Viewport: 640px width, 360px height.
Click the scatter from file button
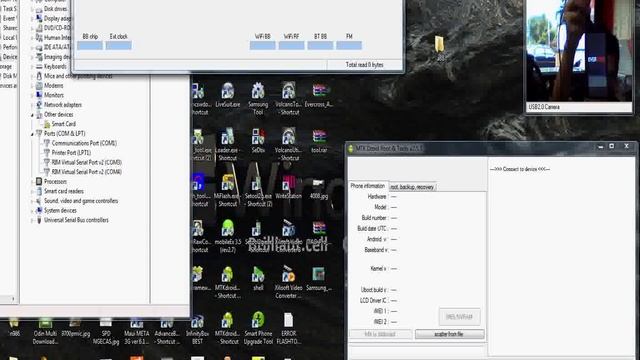pos(449,334)
